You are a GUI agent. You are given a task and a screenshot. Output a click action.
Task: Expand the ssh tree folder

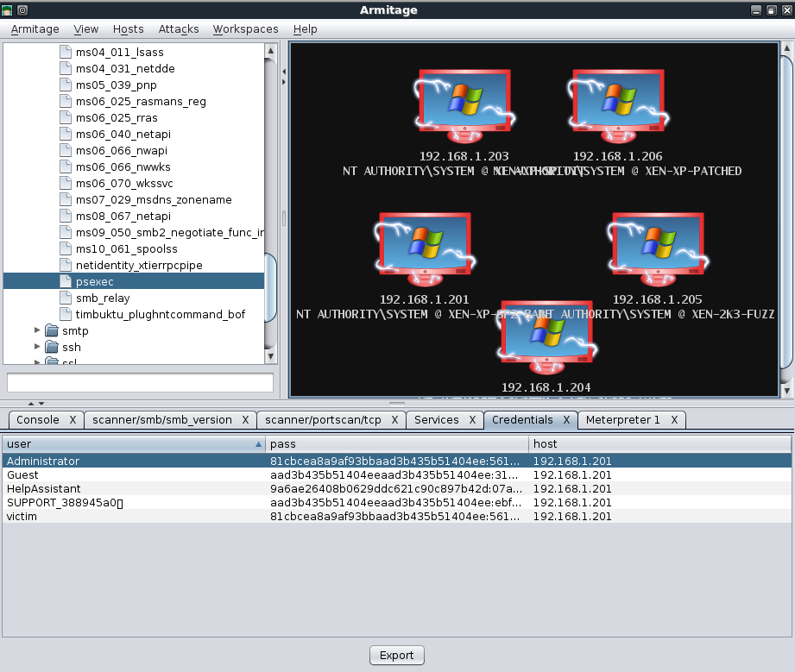coord(37,347)
